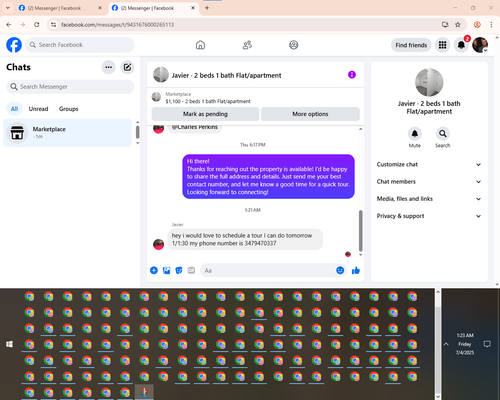Open Chrome tab search dropdown arrow
Image resolution: width=500 pixels, height=400 pixels.
[8, 8]
